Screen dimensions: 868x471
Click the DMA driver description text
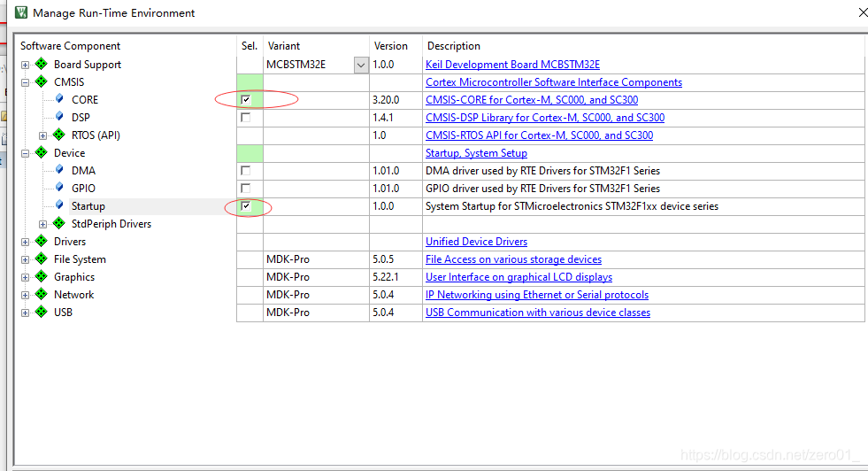tap(542, 171)
